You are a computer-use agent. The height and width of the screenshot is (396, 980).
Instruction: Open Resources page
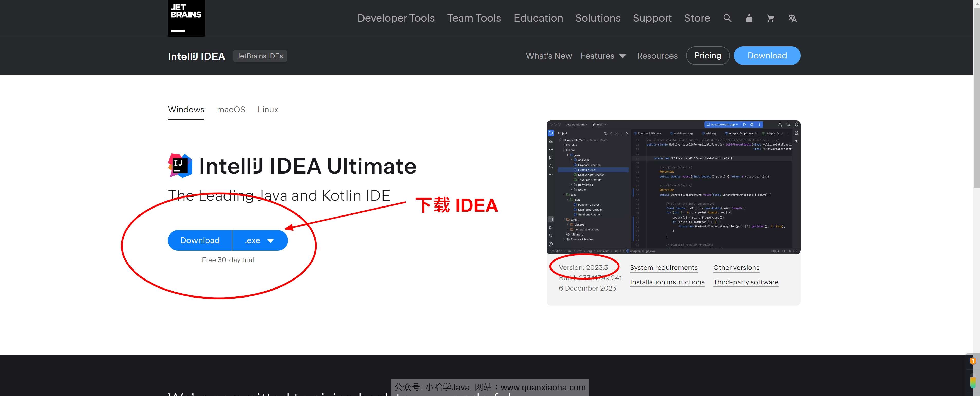657,56
